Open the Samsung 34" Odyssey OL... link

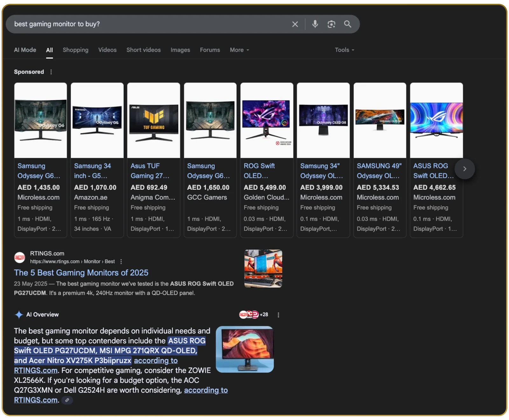click(322, 171)
